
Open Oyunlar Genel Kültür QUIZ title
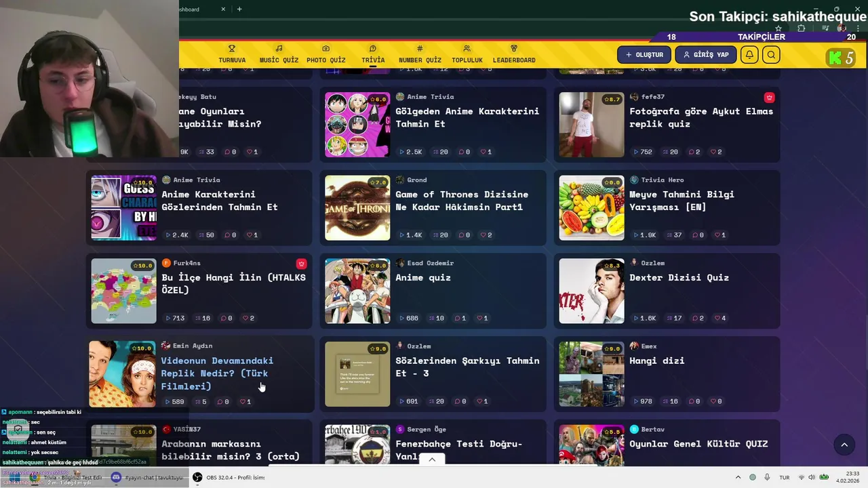point(698,444)
